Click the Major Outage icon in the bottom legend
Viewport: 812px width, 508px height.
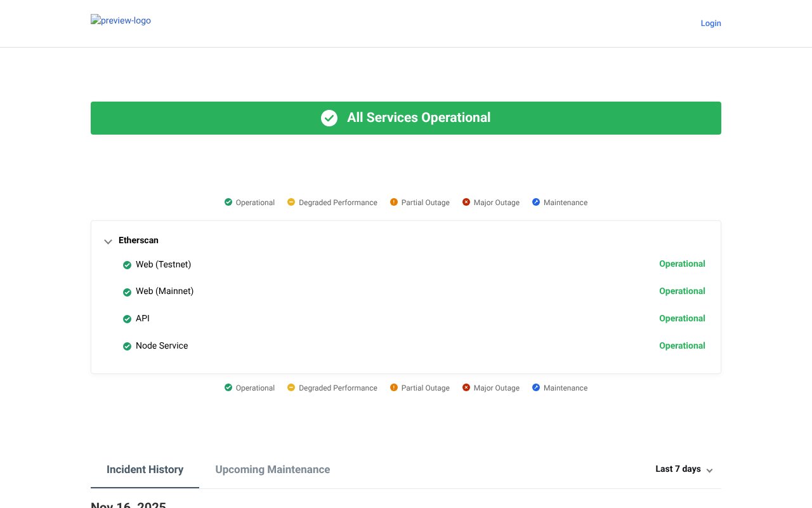pyautogui.click(x=466, y=387)
